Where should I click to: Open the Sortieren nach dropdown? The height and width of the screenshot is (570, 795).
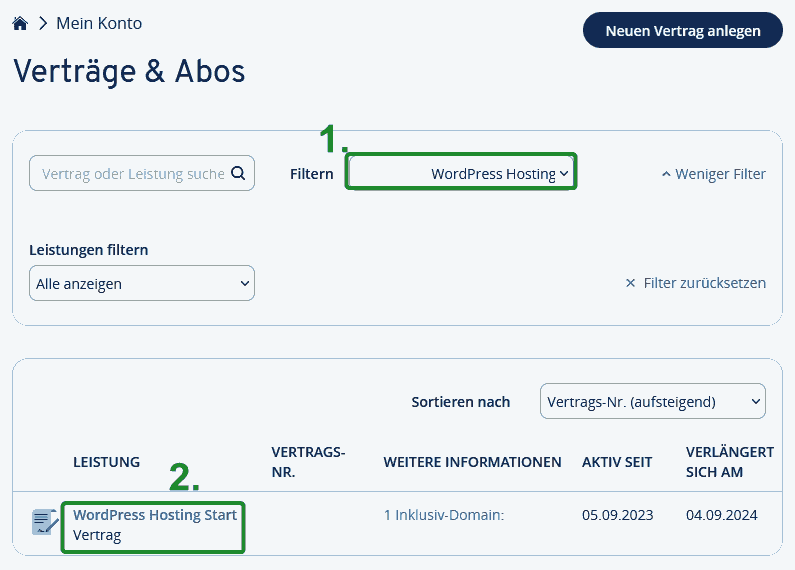point(652,402)
